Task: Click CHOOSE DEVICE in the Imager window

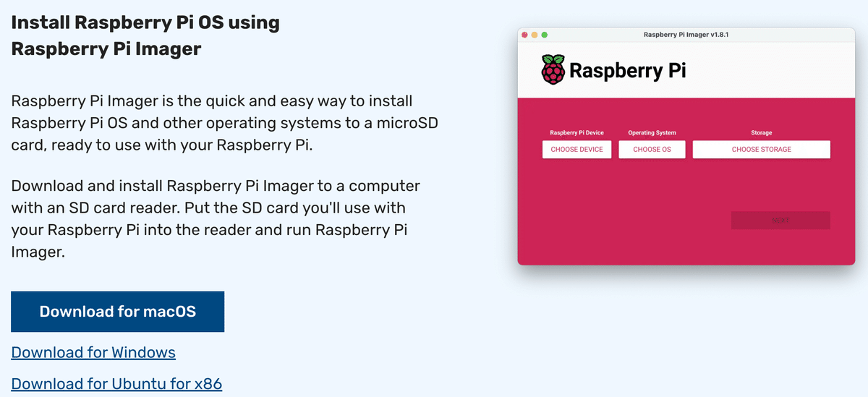Action: click(x=576, y=150)
